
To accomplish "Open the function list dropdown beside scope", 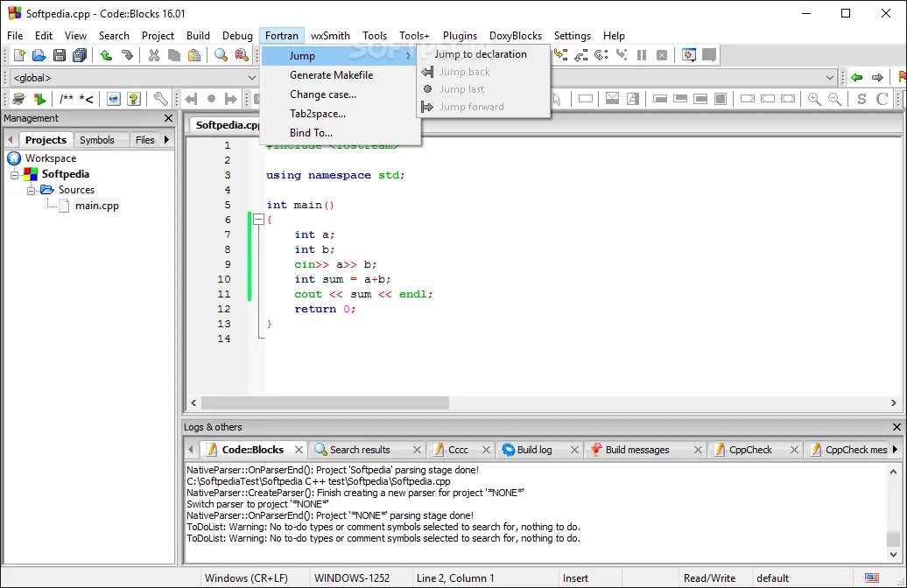I will 829,78.
